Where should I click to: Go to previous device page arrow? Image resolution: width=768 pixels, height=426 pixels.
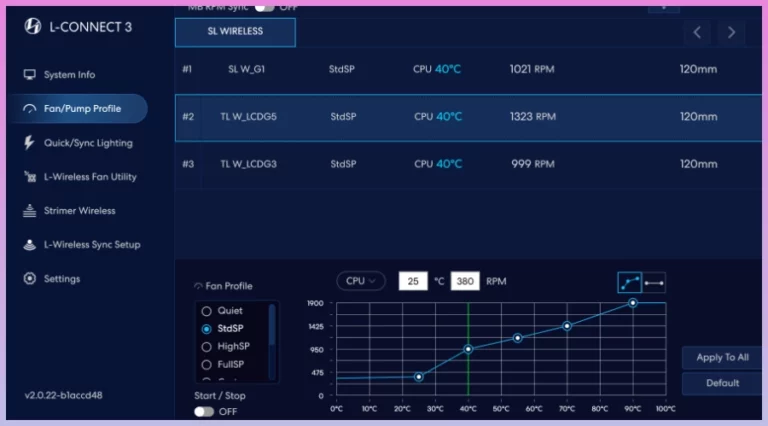(x=698, y=32)
